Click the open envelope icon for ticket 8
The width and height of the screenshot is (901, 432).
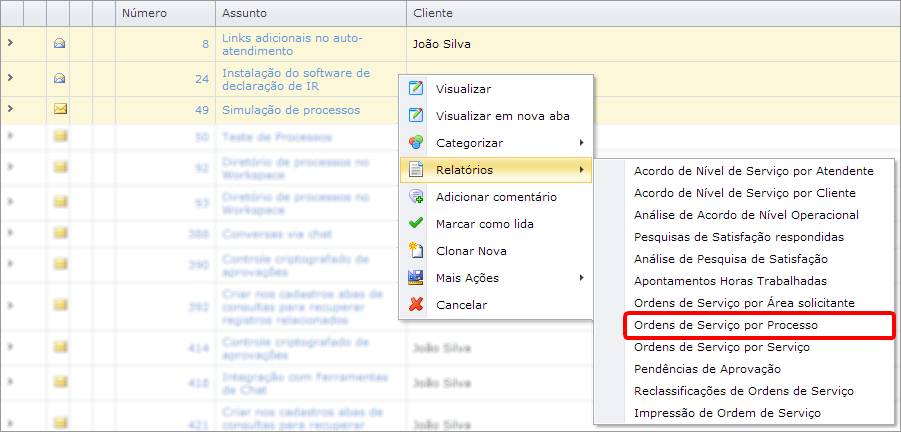click(59, 43)
